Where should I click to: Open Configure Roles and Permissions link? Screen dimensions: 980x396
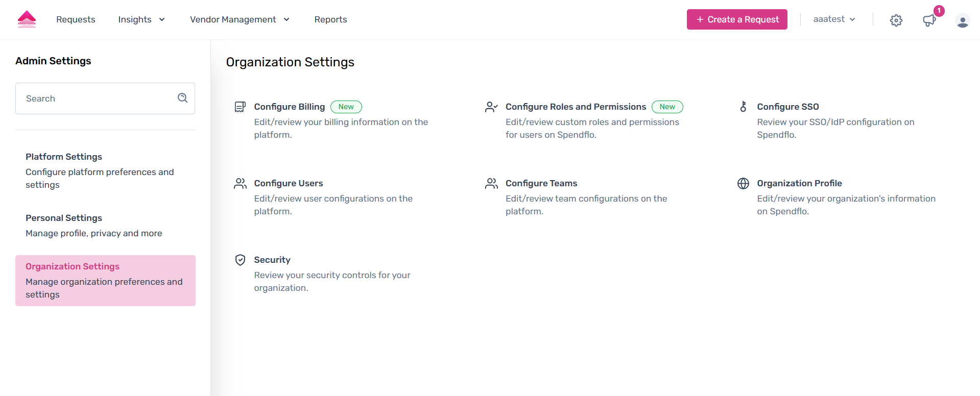(576, 107)
